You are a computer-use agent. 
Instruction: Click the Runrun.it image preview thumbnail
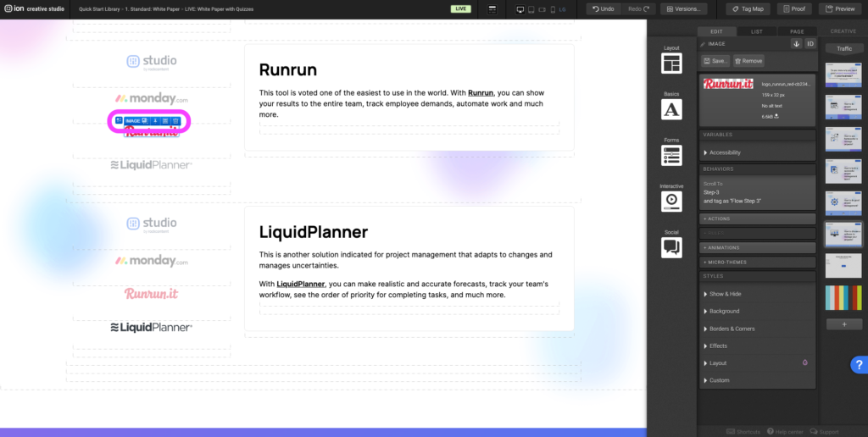(x=729, y=84)
